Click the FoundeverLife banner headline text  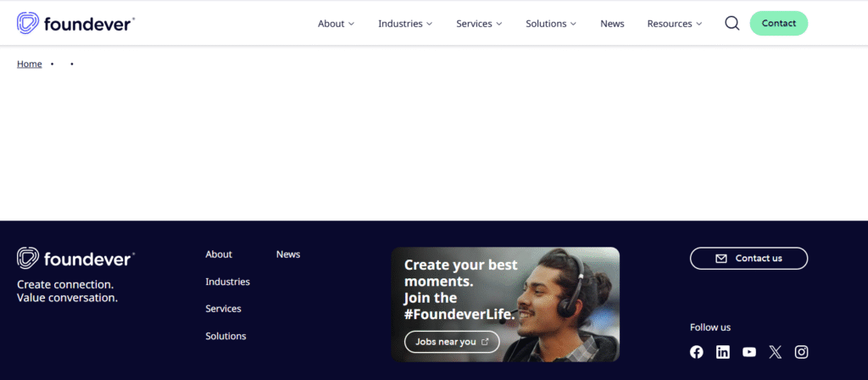pyautogui.click(x=460, y=289)
